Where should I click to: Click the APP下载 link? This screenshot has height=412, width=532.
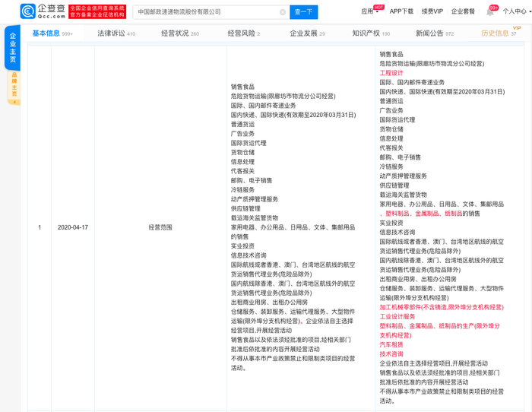click(401, 11)
